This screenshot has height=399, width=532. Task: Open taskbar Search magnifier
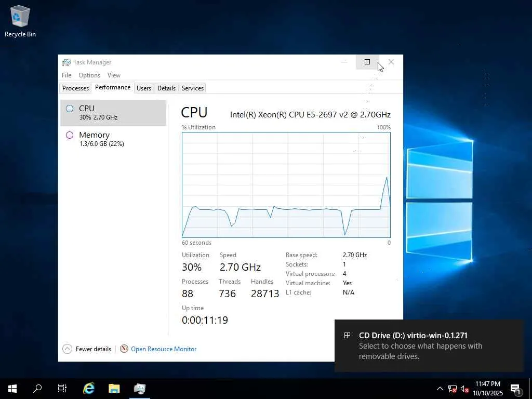[37, 389]
